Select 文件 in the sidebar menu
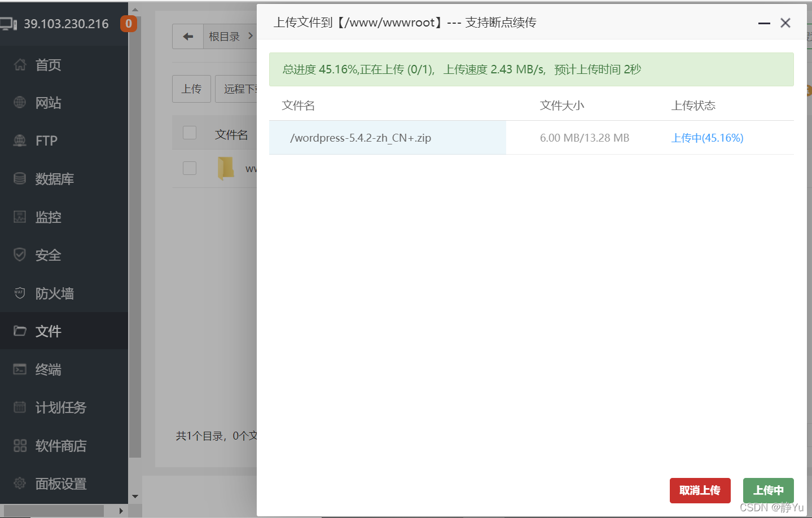Viewport: 812px width, 518px height. point(64,331)
